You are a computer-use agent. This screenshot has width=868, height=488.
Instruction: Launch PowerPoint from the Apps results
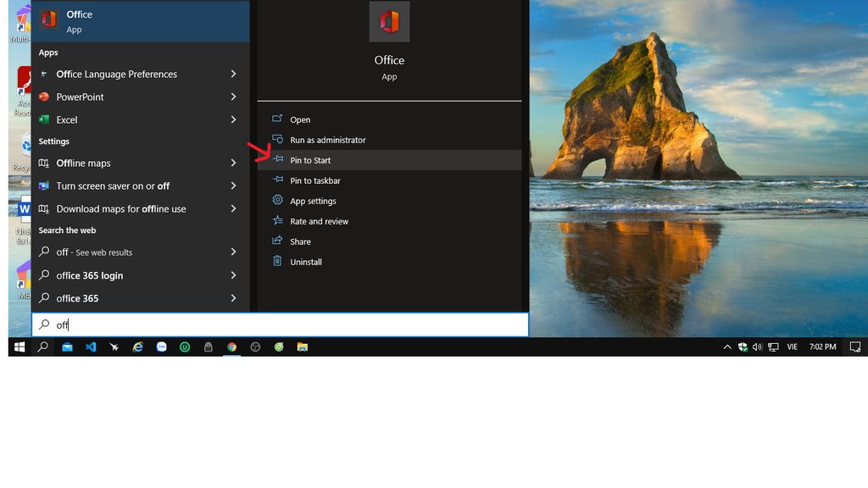coord(80,97)
